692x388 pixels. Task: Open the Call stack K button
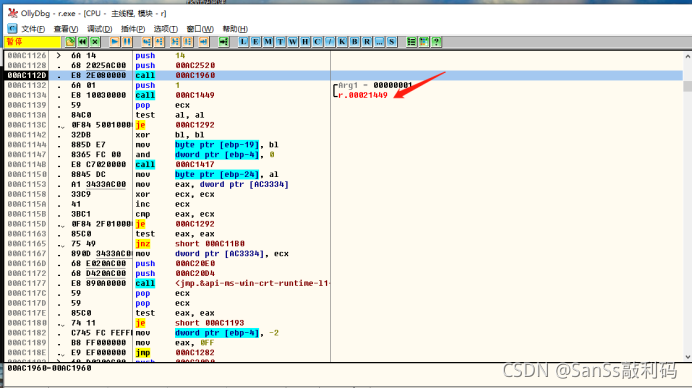(342, 42)
